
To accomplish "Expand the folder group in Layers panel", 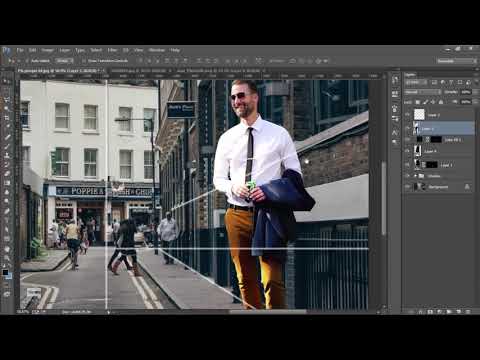I will [x=416, y=176].
